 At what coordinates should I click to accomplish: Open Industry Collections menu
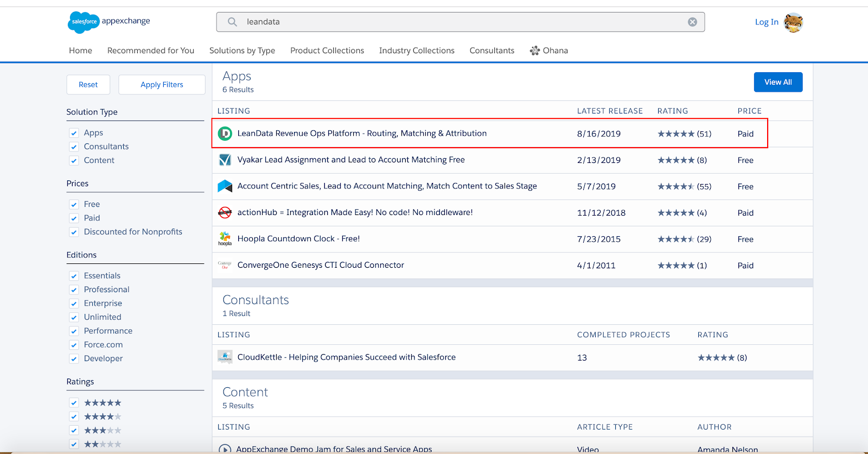(417, 51)
